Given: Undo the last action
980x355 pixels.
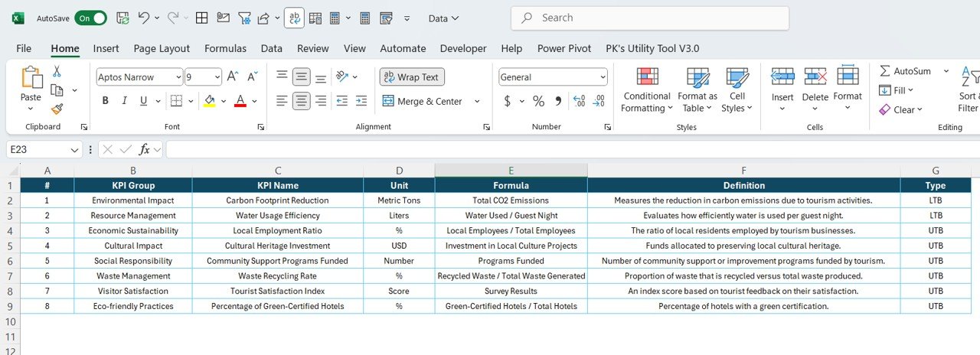Looking at the screenshot, I should pos(144,18).
